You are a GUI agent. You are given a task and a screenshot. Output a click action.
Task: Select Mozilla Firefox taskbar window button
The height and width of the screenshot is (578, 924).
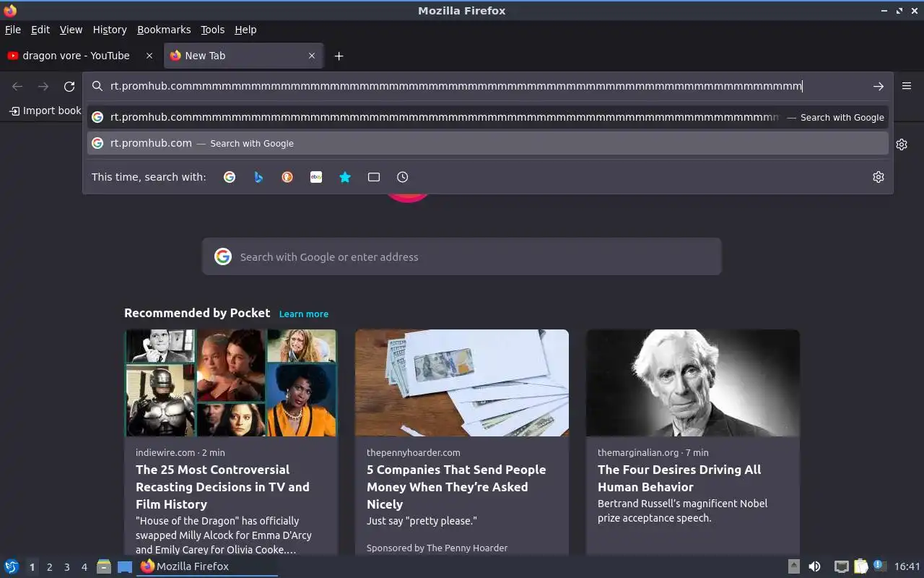coord(208,566)
